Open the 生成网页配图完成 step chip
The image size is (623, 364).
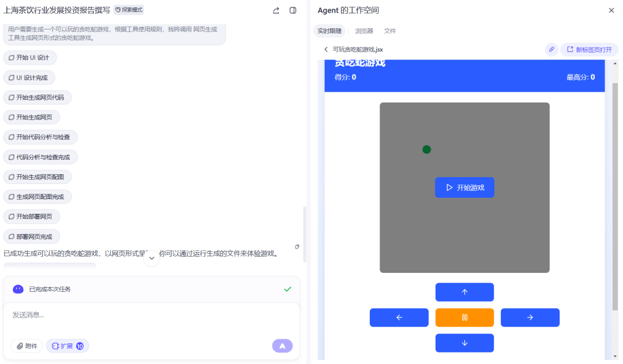click(37, 197)
